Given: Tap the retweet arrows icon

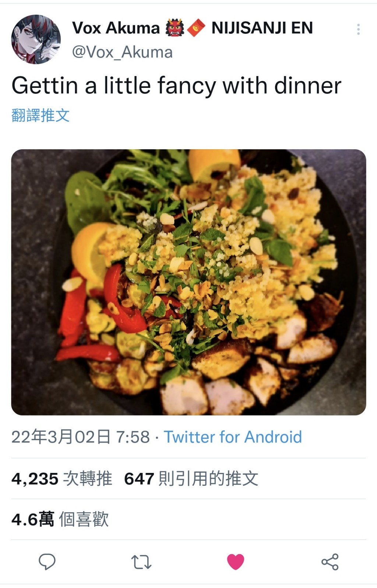Looking at the screenshot, I should (141, 562).
